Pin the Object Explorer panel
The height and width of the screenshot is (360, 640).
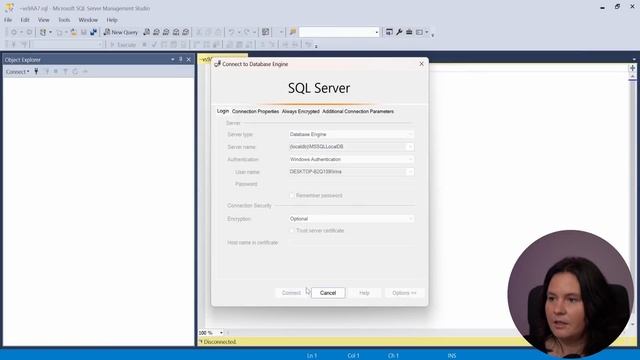[x=180, y=60]
